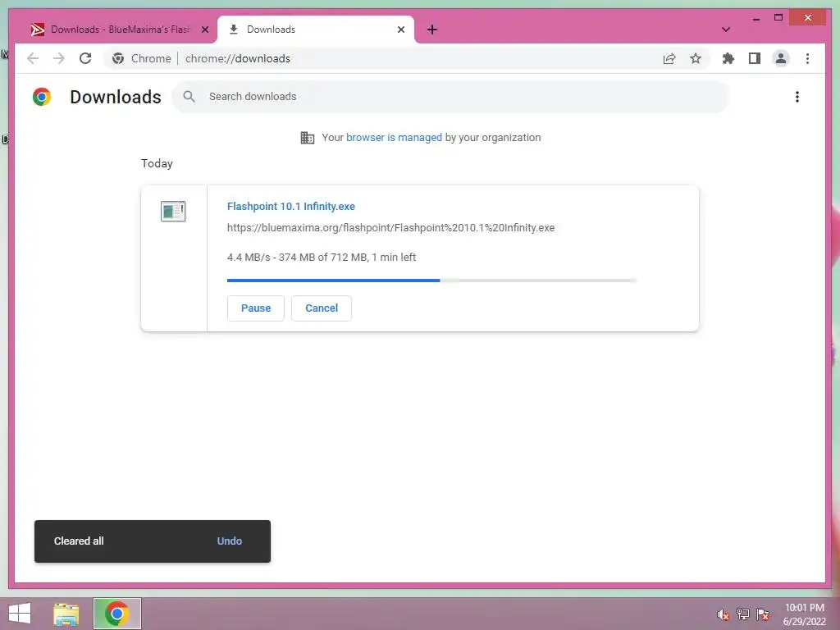Click the muted volume tray icon
This screenshot has width=840, height=630.
[x=724, y=614]
